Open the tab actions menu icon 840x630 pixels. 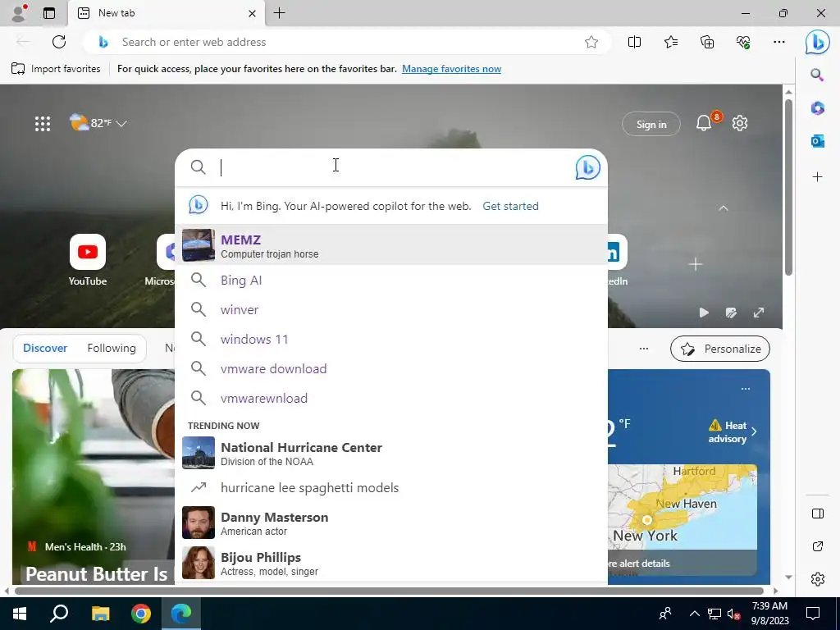tap(49, 13)
